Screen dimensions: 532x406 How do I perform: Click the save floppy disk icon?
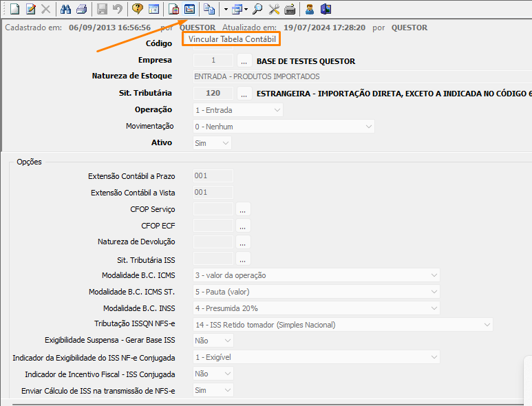102,9
